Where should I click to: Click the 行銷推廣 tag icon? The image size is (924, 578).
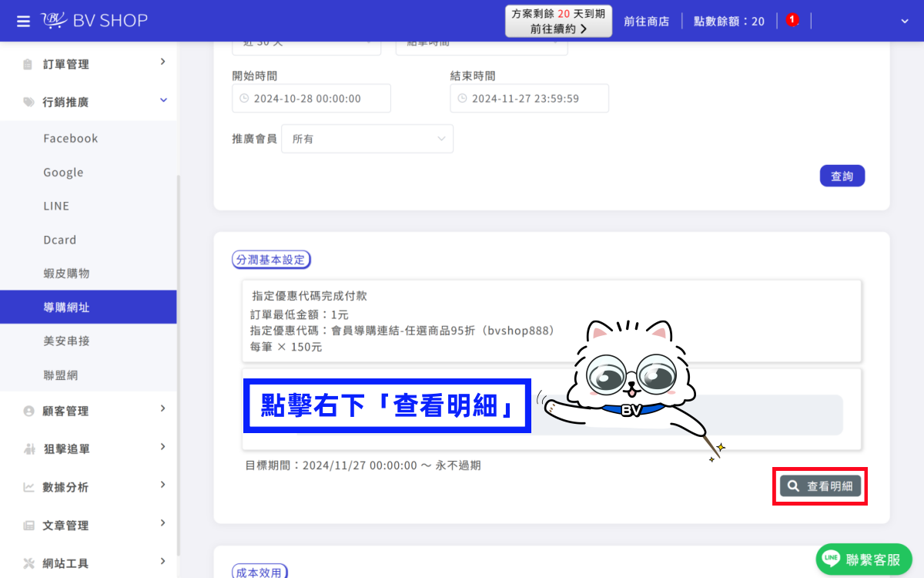click(28, 102)
